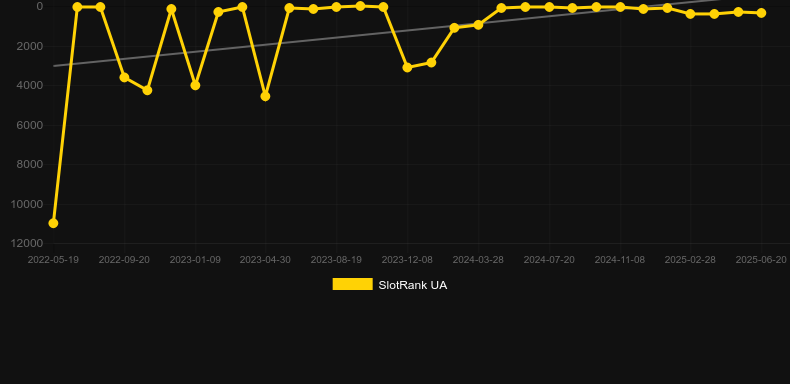The width and height of the screenshot is (790, 384).
Task: Click the data point at 2023-12-08
Action: (407, 67)
